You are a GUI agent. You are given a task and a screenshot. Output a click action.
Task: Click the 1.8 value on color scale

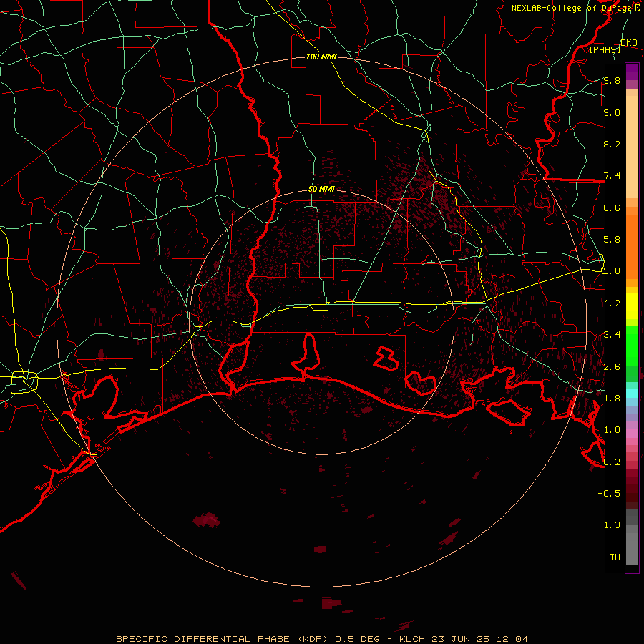(x=612, y=399)
